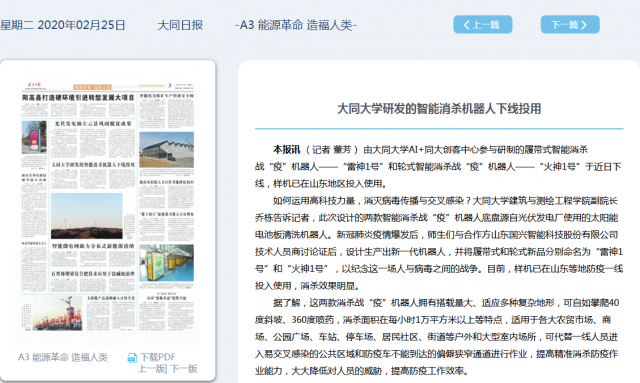
Task: Go to previous page via 上一版
Action: click(151, 369)
